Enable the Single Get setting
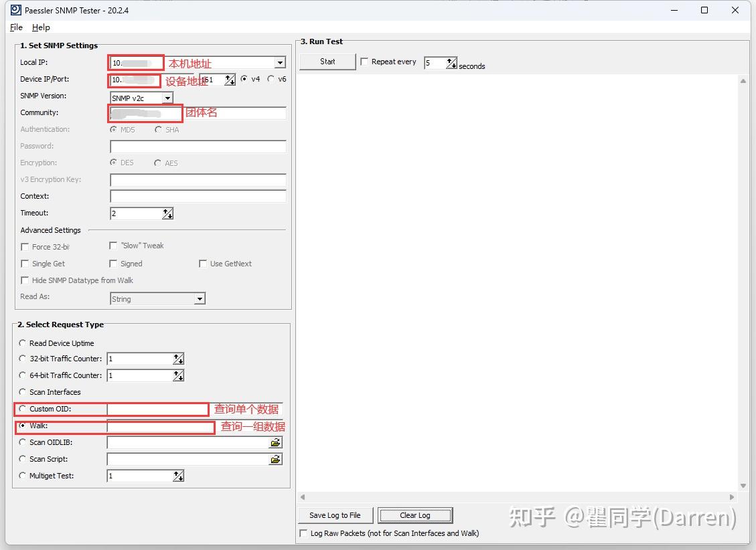Image resolution: width=756 pixels, height=550 pixels. pyautogui.click(x=25, y=264)
